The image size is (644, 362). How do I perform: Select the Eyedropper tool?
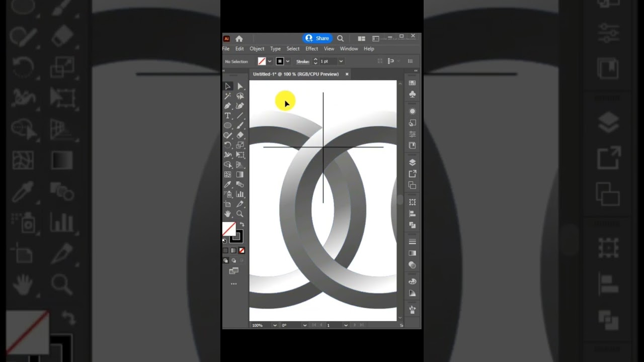pos(228,185)
